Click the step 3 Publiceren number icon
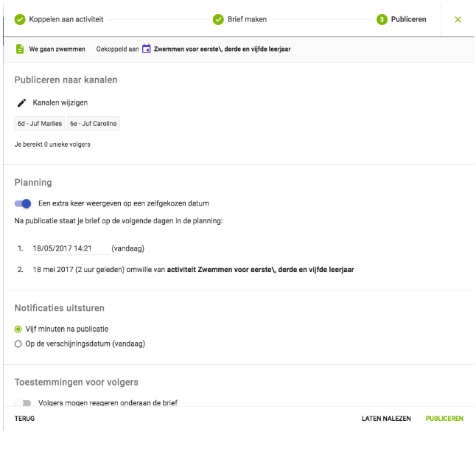 click(382, 19)
